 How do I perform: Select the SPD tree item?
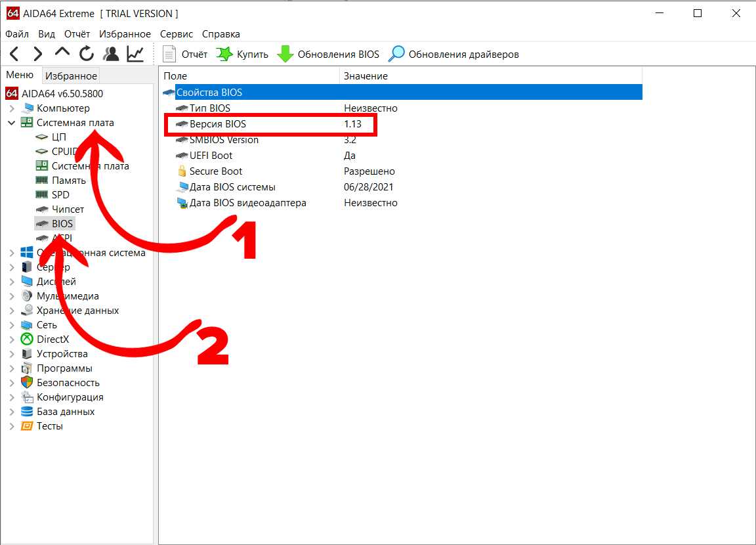(x=60, y=195)
